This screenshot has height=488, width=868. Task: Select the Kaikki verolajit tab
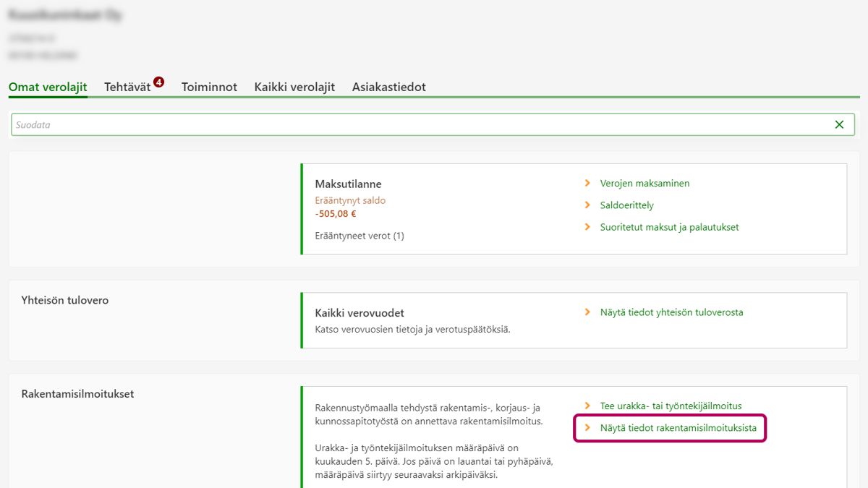pos(294,87)
